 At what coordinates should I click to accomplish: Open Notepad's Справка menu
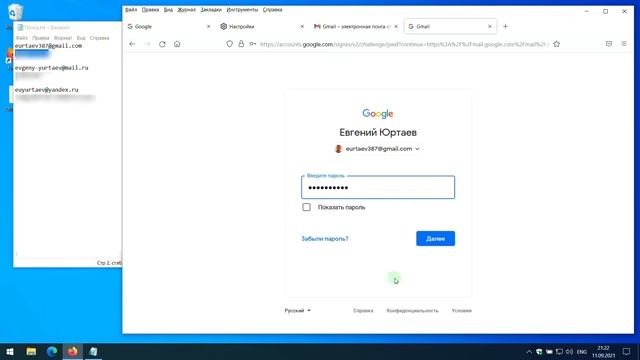pos(99,38)
